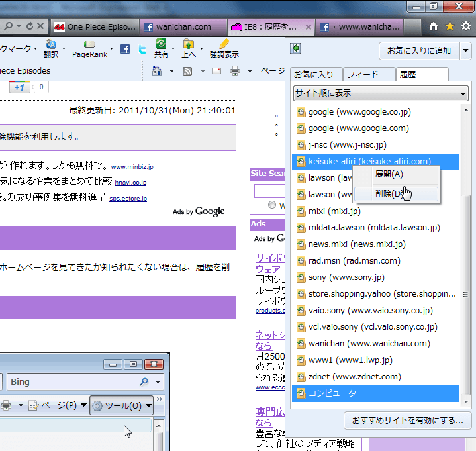Click the printer icon in the small IE window
The width and height of the screenshot is (476, 451).
coord(6,405)
